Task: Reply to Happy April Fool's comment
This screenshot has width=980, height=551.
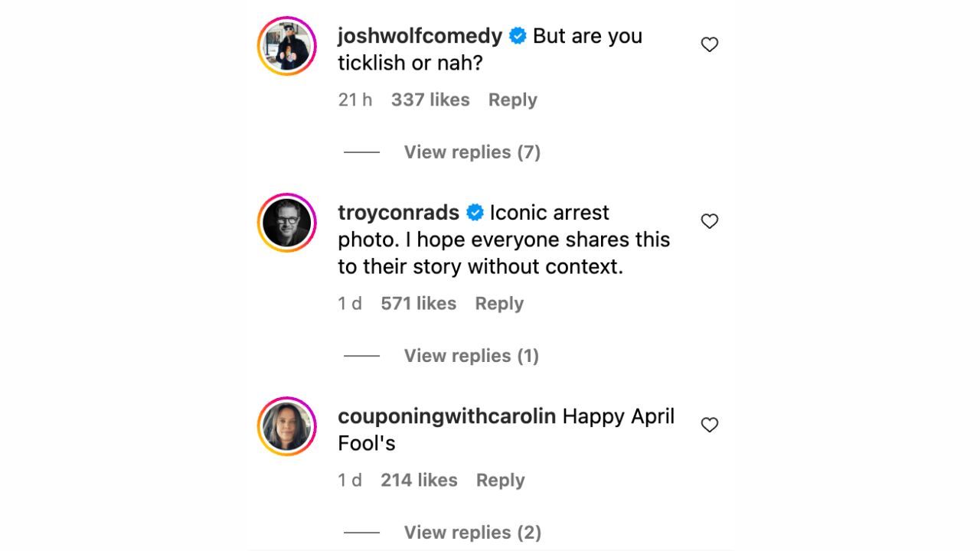Action: [500, 481]
